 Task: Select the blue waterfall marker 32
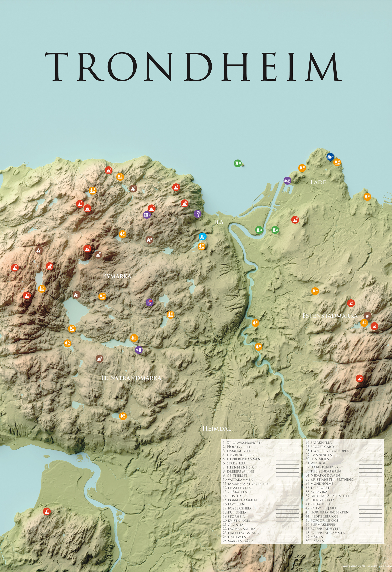click(202, 236)
